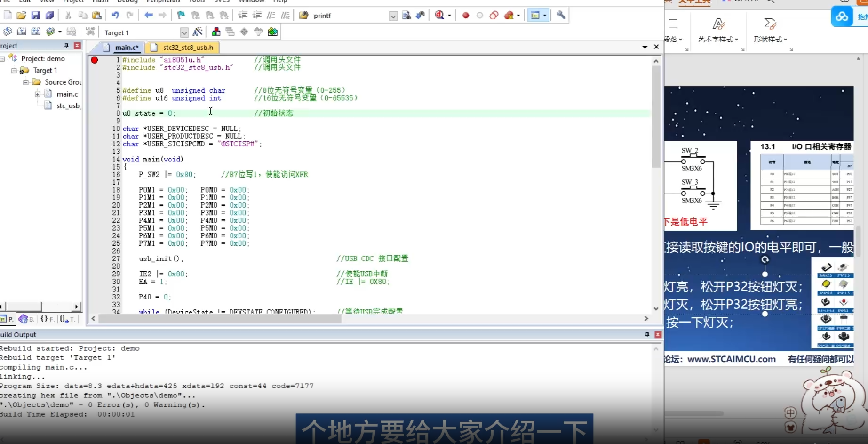Image resolution: width=868 pixels, height=444 pixels.
Task: Close the Build Output panel
Action: [658, 334]
